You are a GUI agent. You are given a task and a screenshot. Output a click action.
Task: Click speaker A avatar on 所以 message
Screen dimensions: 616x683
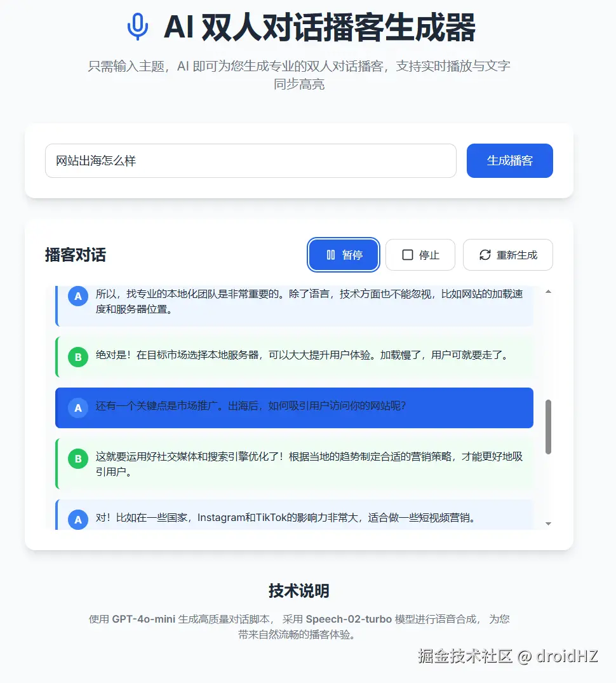78,296
